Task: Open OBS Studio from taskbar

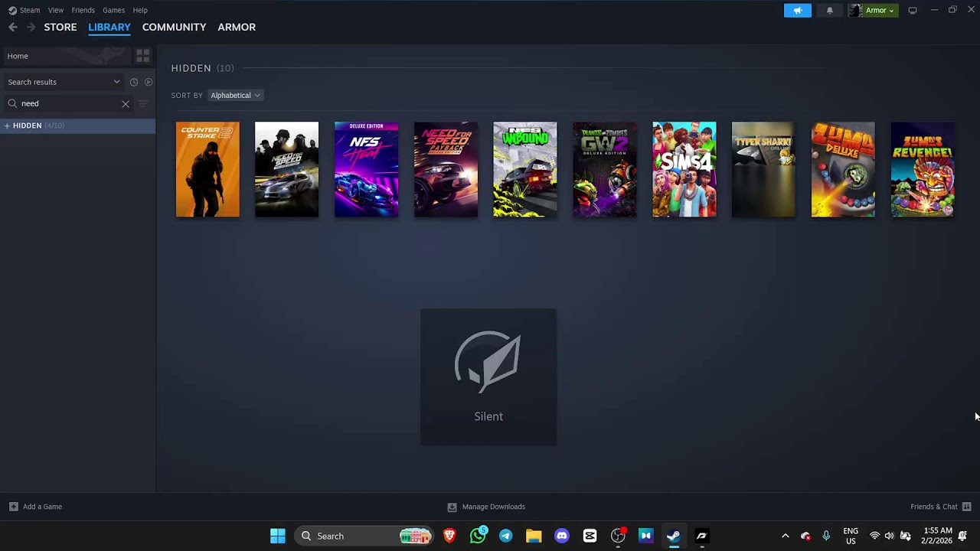Action: click(x=618, y=536)
